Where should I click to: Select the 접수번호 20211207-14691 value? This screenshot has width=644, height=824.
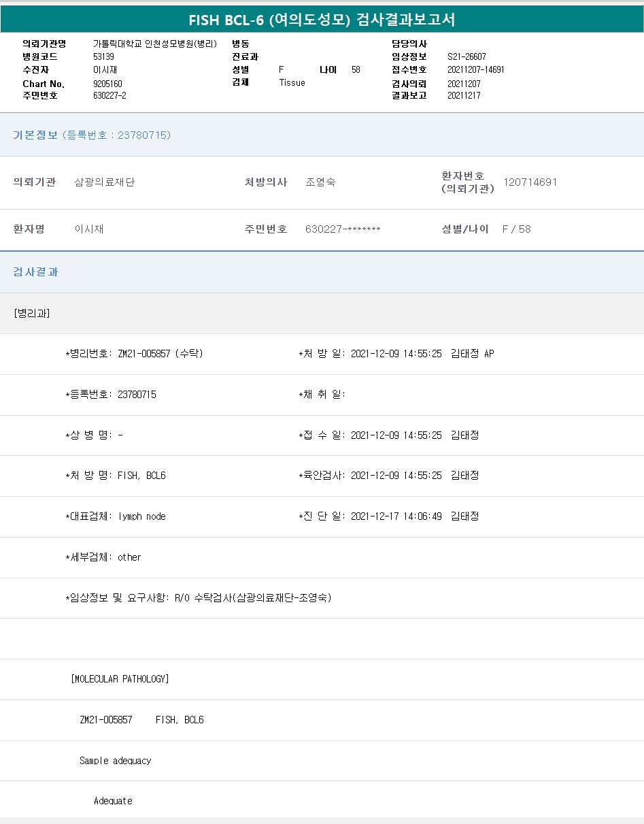click(475, 69)
